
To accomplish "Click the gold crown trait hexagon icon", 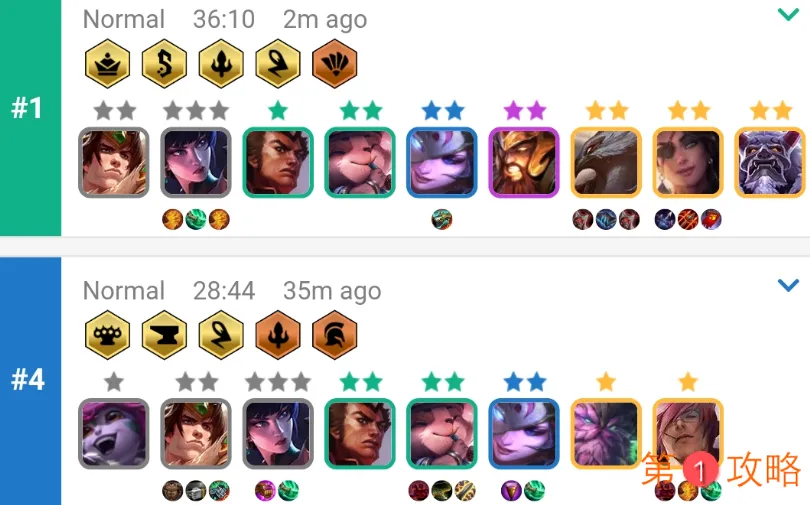I will click(107, 64).
